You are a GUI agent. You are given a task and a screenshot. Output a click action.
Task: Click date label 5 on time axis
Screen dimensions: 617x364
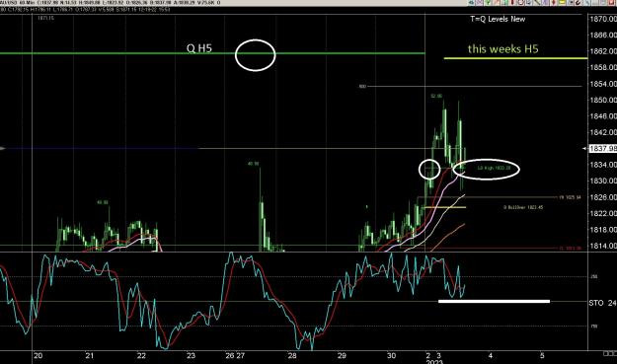[x=542, y=356]
